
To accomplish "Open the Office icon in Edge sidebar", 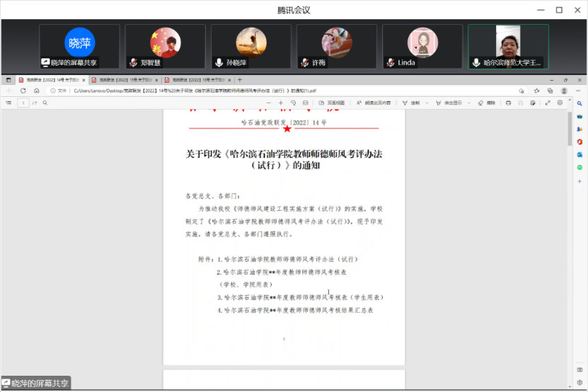I will (x=580, y=142).
